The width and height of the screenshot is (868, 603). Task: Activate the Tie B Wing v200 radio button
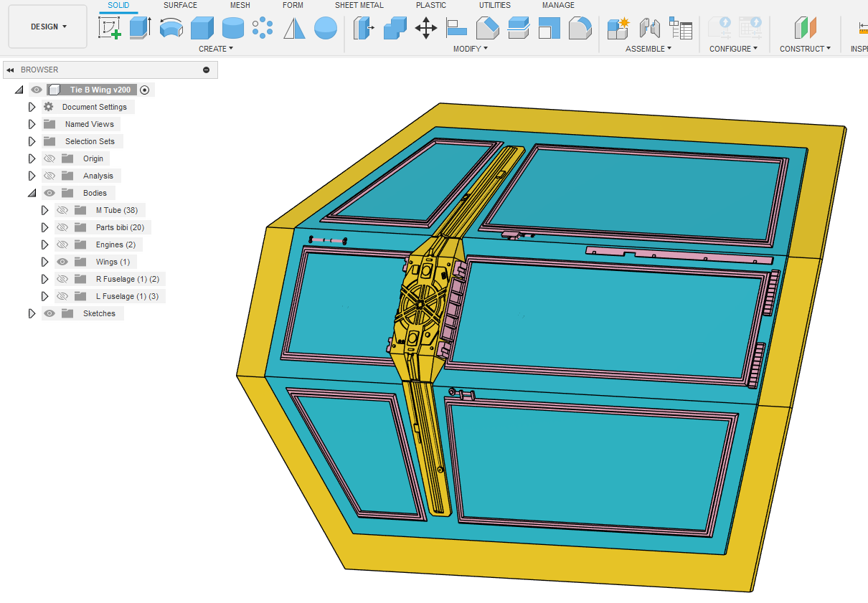coord(145,90)
